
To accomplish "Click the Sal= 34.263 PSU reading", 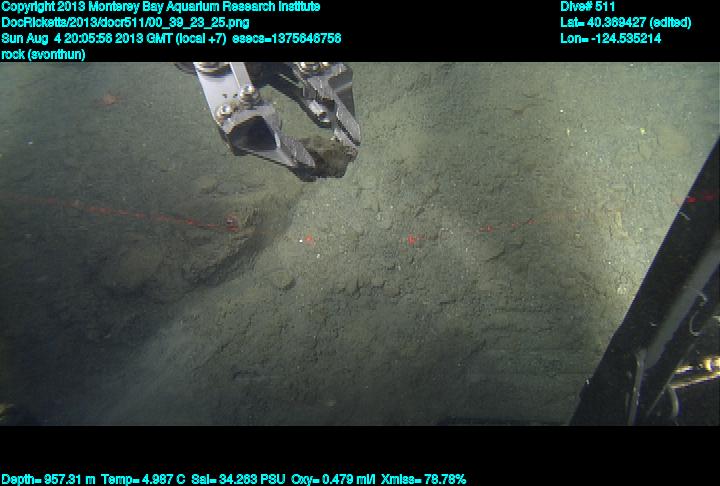I will (x=238, y=480).
